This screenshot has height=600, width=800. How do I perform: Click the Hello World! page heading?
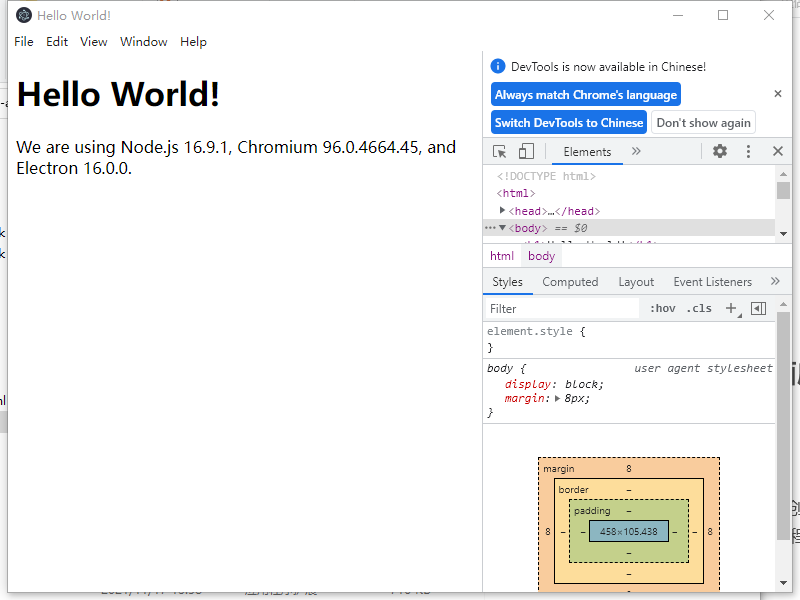118,94
